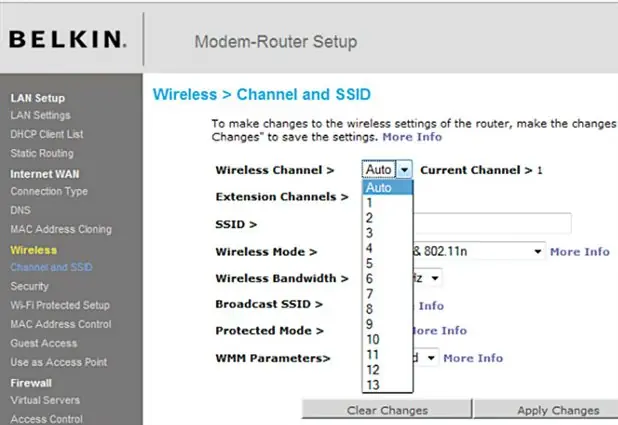
Task: Open More Info beside Protected Mode
Action: point(440,330)
